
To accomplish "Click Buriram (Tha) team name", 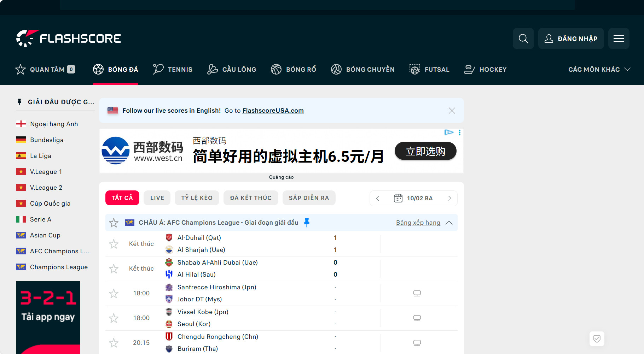I will 198,349.
